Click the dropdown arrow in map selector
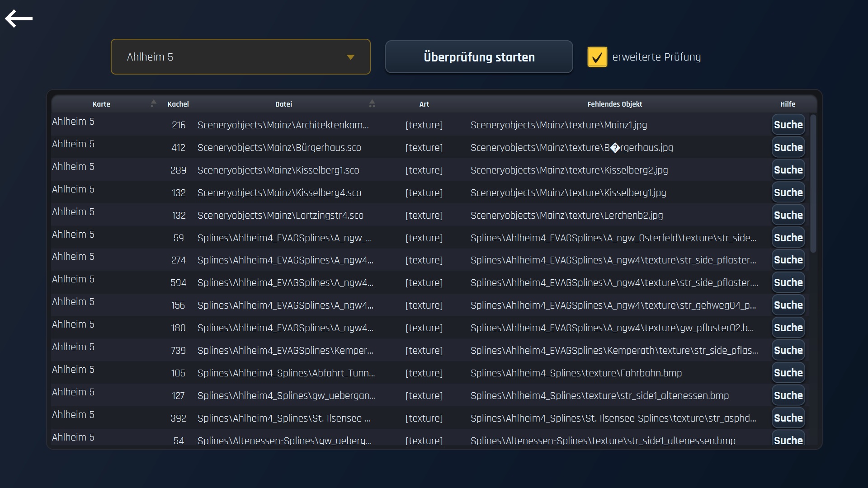The width and height of the screenshot is (868, 488). (x=350, y=57)
